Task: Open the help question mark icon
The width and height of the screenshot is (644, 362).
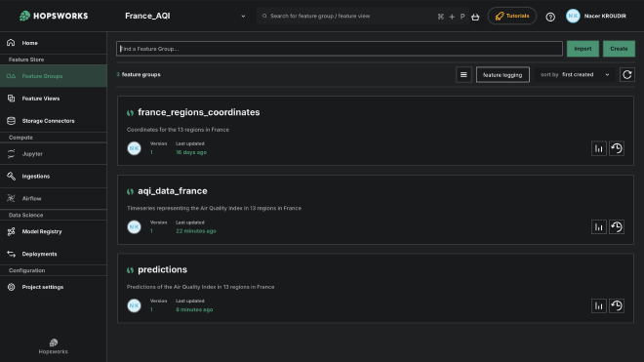Action: [550, 17]
